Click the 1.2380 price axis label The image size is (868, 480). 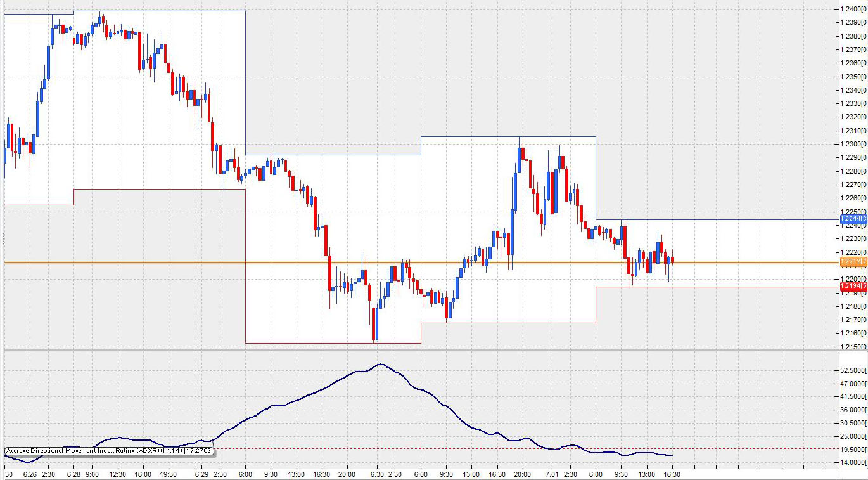point(854,36)
